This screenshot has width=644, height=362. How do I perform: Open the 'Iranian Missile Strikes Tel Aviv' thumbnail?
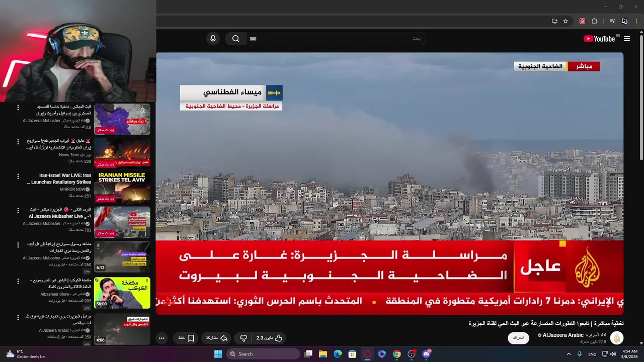pyautogui.click(x=122, y=188)
